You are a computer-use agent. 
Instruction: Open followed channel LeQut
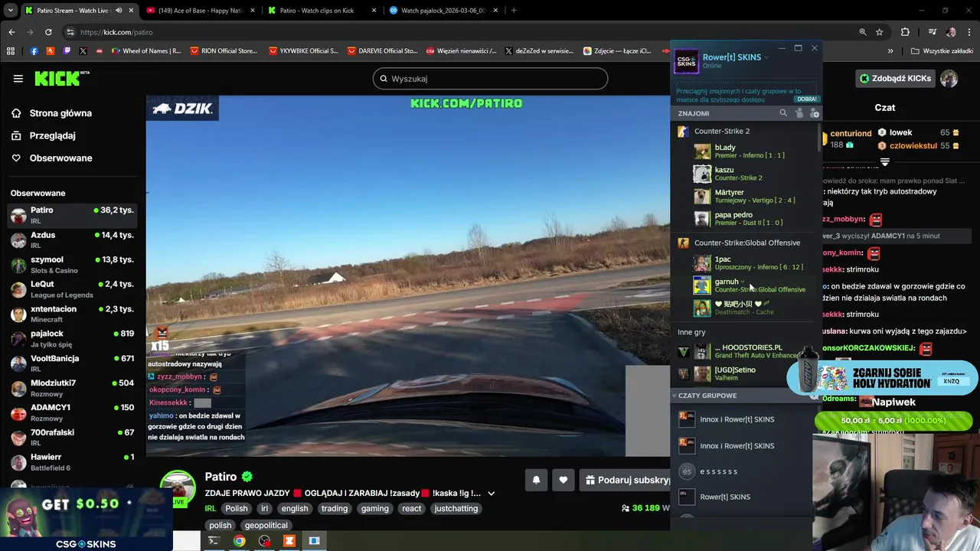[x=72, y=289]
